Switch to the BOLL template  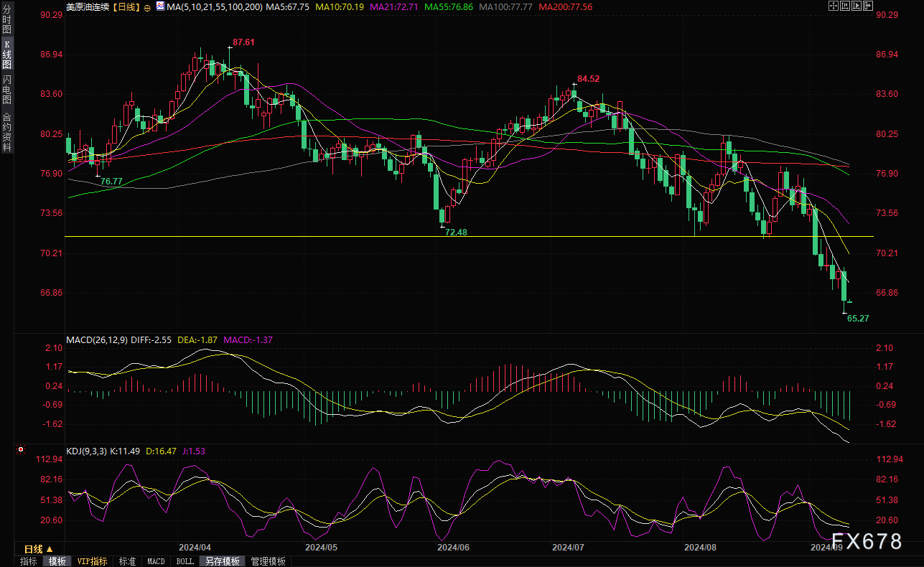pos(185,561)
